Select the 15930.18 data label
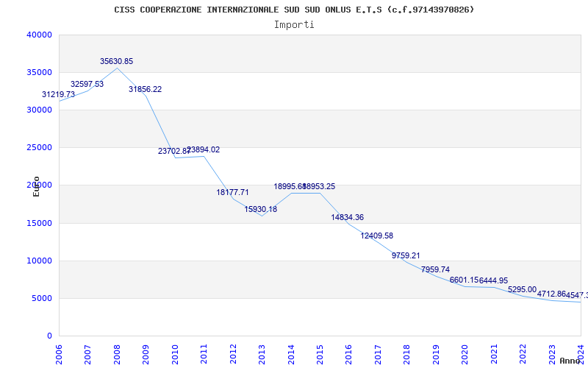Screen dimensions: 588x368 click(x=261, y=209)
